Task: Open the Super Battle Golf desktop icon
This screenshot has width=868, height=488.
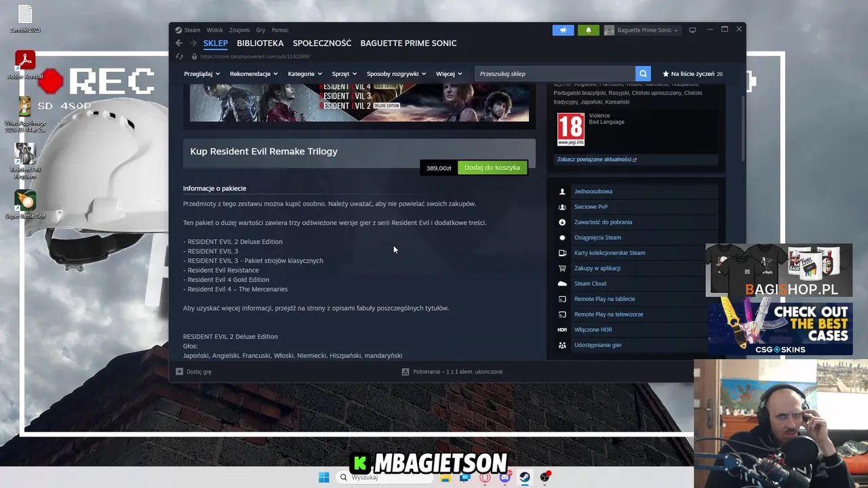Action: tap(25, 205)
